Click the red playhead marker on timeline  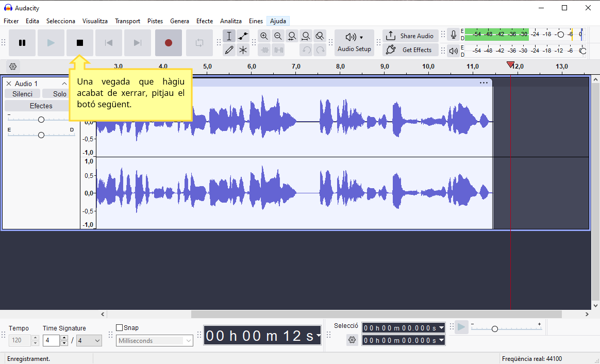510,64
